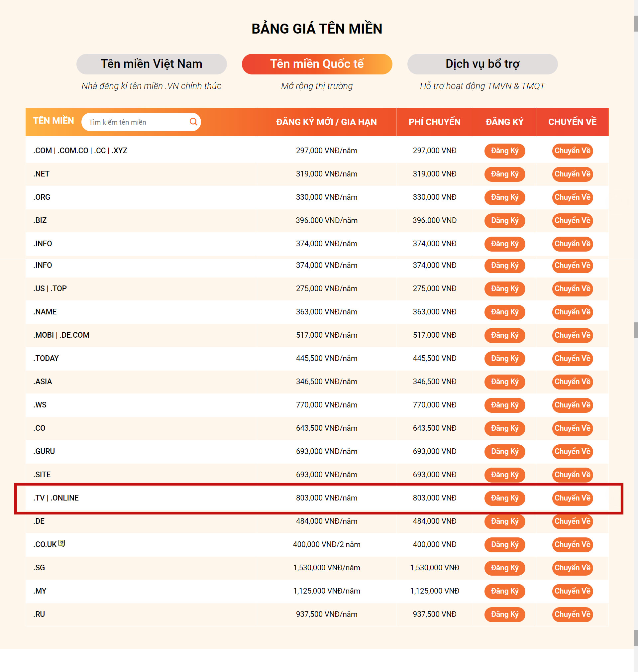Click Đăng Ký for the .ORG domain
The width and height of the screenshot is (638, 672).
504,197
